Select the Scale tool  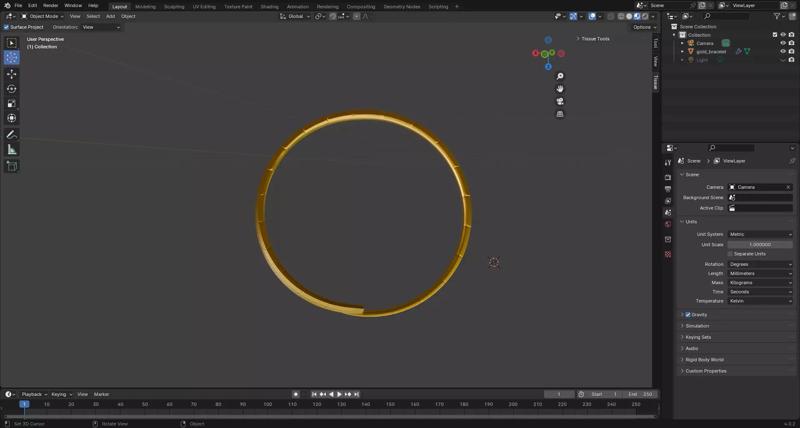(12, 104)
